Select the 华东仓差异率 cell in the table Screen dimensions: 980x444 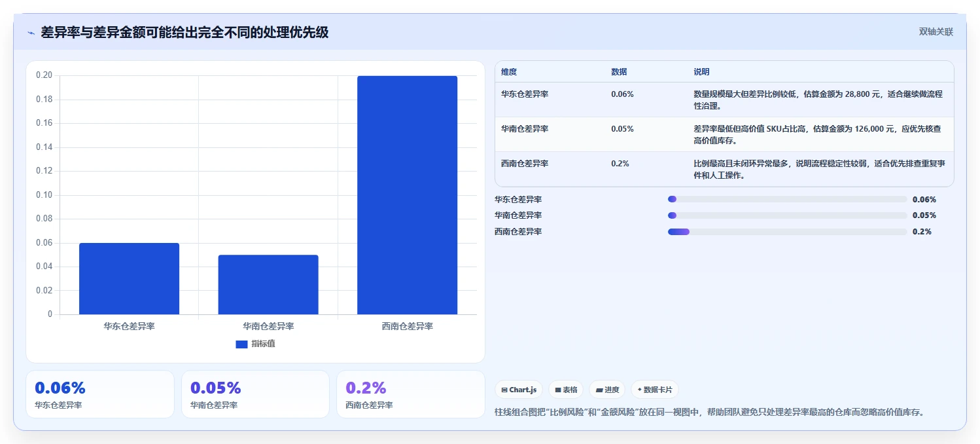point(525,94)
